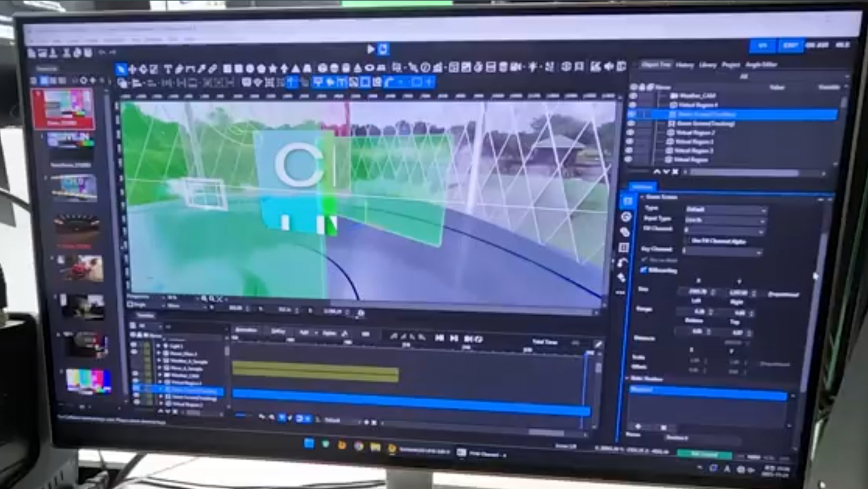Click the blue track bar in timeline
This screenshot has width=868, height=489.
tap(411, 403)
